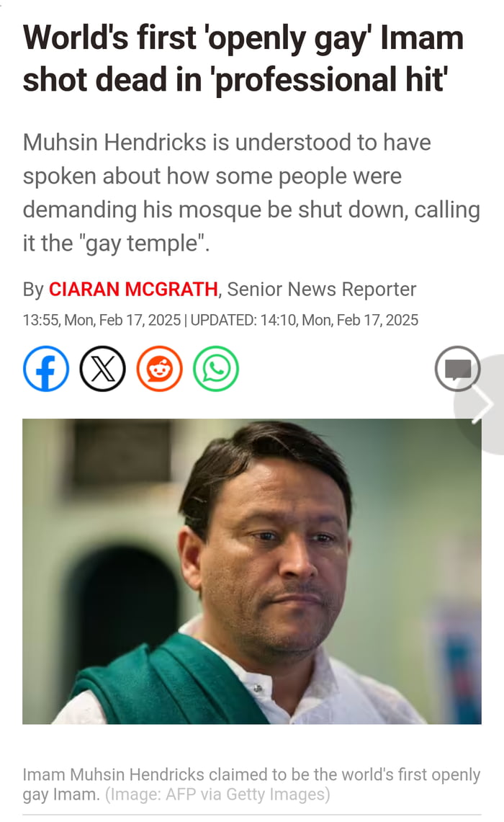
Task: Click the 'Senior News Reporter' text
Action: pyautogui.click(x=321, y=290)
